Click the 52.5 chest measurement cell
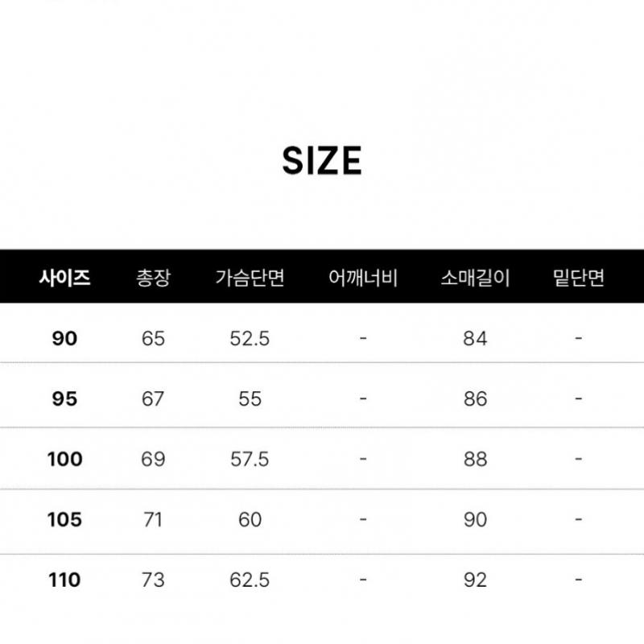Screen dimensions: 644x644 (250, 339)
